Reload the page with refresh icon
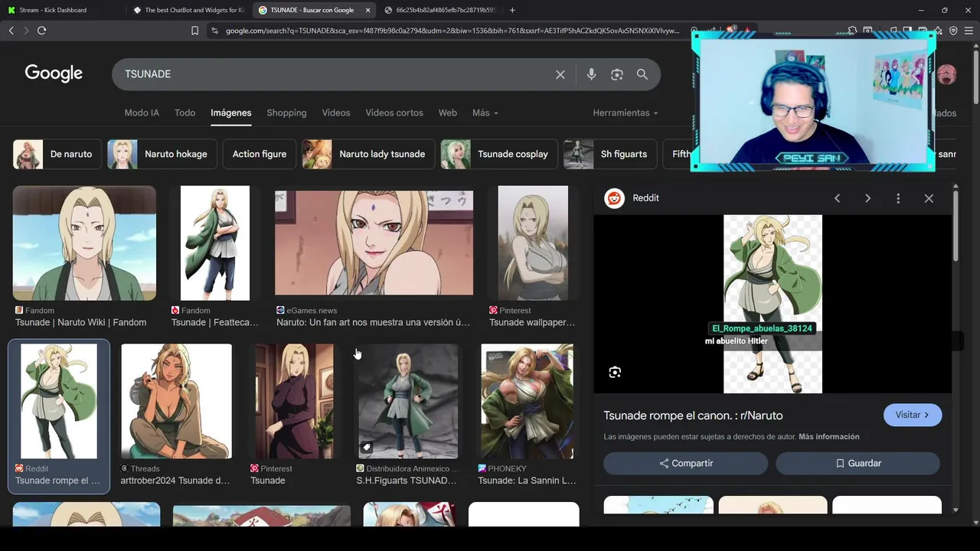 [x=41, y=31]
